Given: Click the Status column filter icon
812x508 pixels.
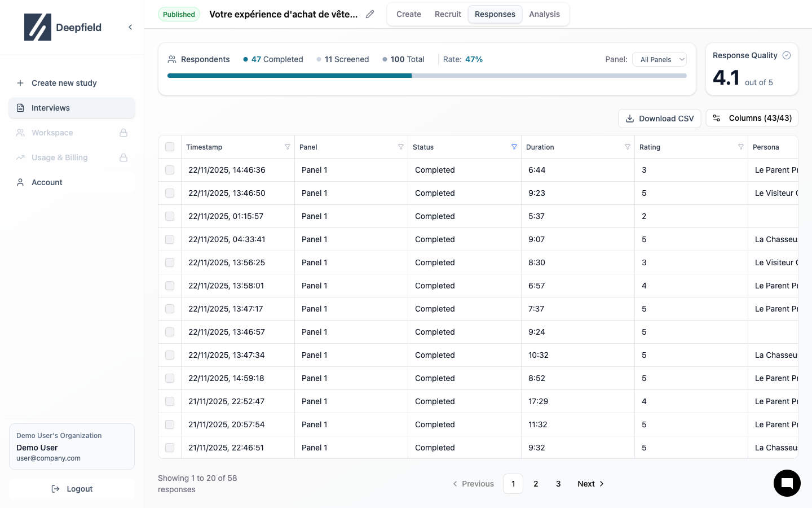Looking at the screenshot, I should click(x=514, y=147).
